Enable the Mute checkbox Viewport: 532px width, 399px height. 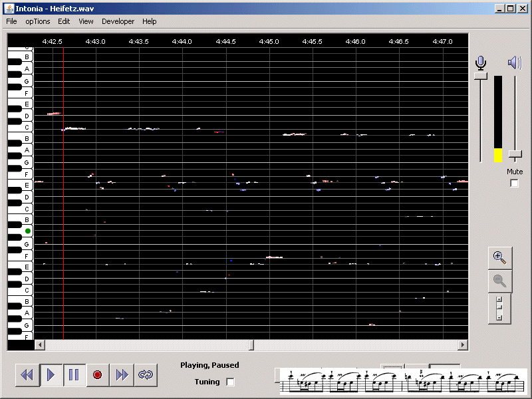tap(514, 184)
